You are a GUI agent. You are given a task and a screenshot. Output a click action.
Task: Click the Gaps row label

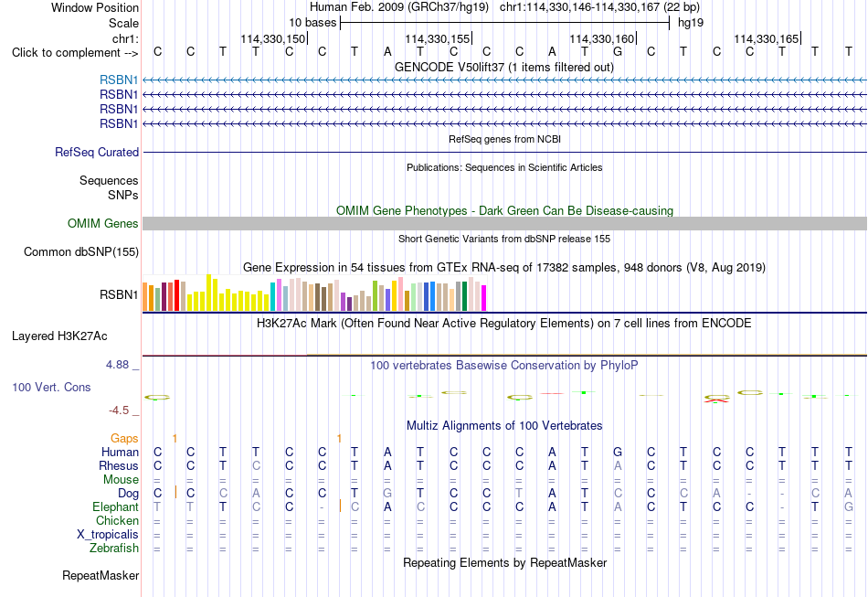point(124,439)
